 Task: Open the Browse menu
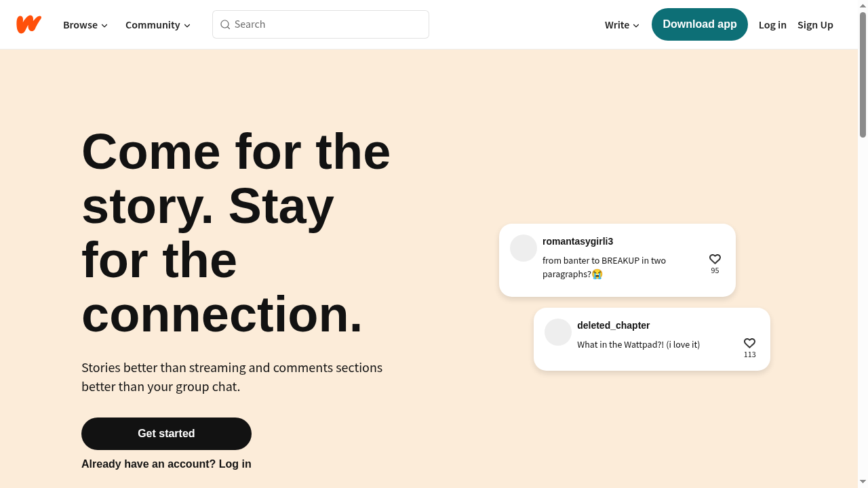tap(80, 24)
